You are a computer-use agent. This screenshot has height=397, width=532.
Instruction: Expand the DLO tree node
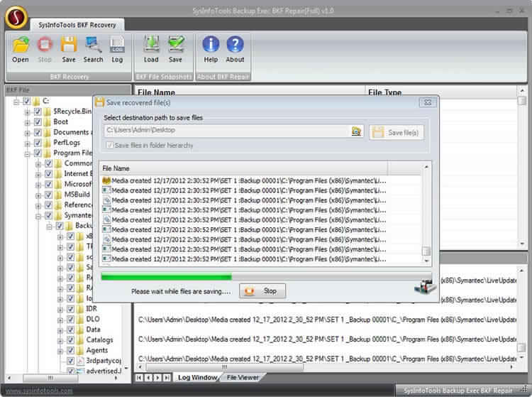[60, 320]
